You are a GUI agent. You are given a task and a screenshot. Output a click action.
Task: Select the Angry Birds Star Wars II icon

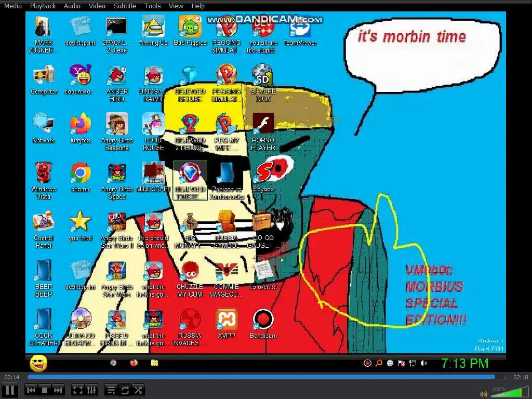[x=117, y=230]
